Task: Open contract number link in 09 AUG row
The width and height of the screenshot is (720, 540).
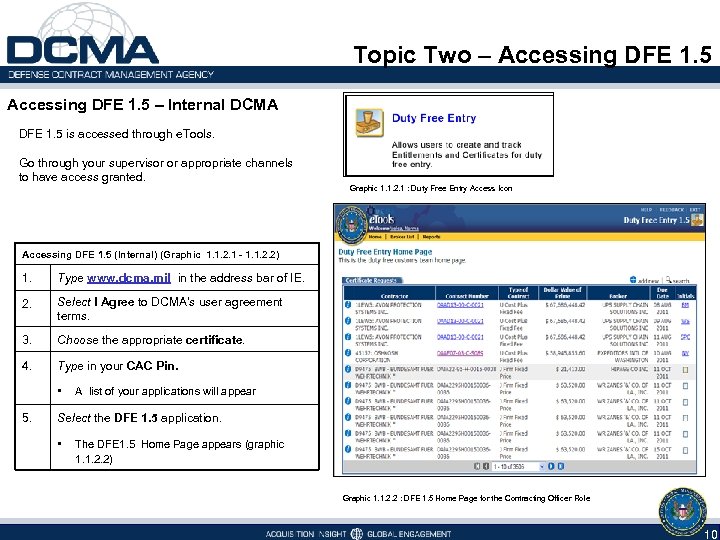Action: (460, 321)
